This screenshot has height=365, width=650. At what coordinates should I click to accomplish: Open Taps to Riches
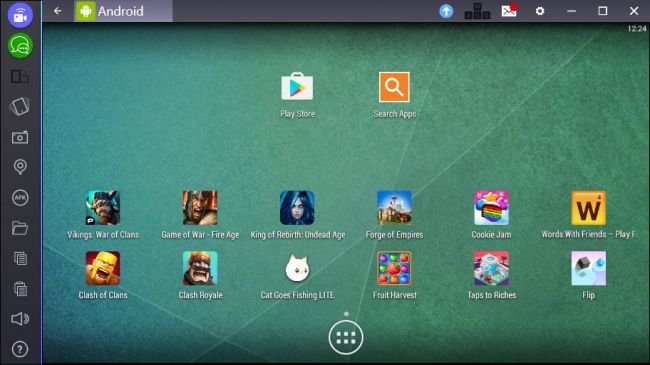pos(491,268)
